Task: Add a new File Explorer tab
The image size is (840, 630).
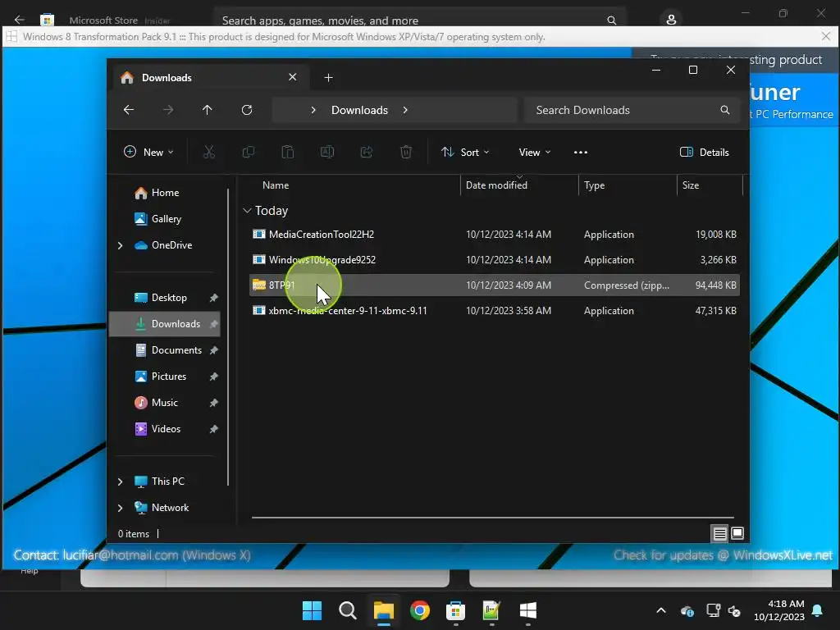Action: [328, 78]
